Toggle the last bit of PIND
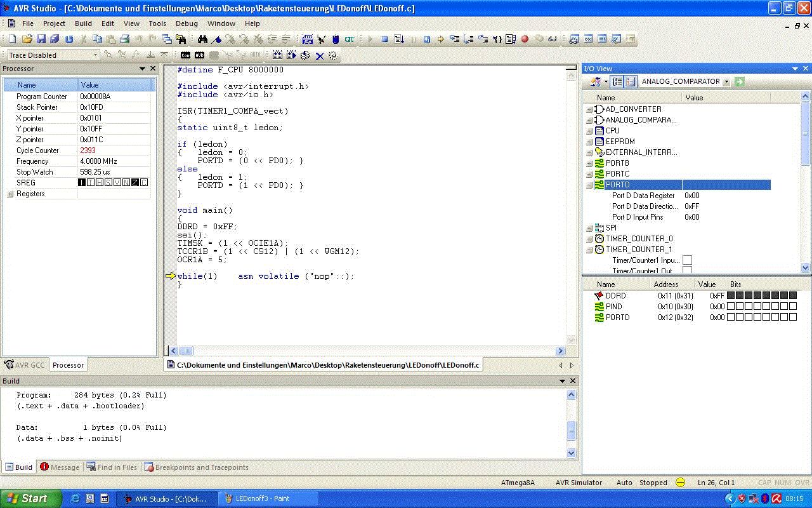 [x=793, y=307]
